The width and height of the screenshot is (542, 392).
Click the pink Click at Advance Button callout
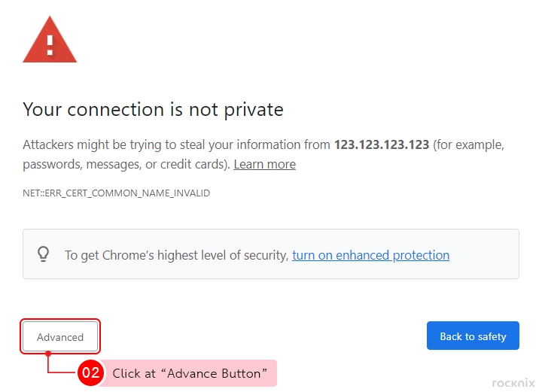pos(188,373)
